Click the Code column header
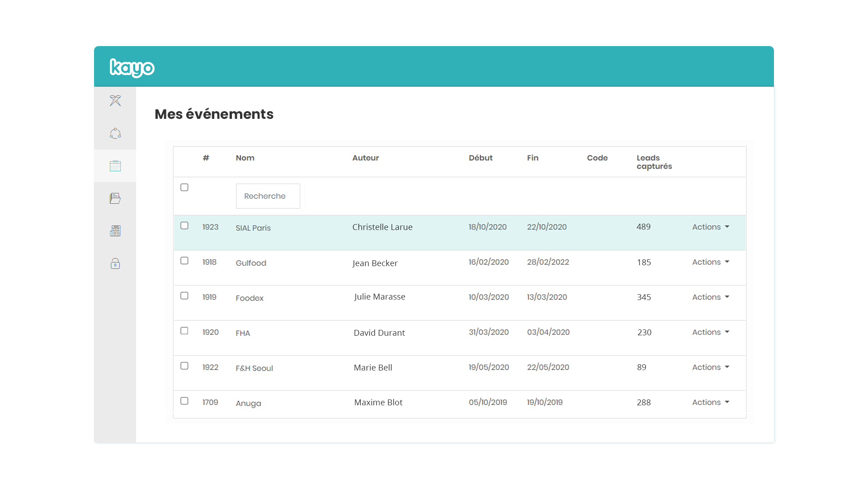The image size is (868, 488). coord(597,158)
